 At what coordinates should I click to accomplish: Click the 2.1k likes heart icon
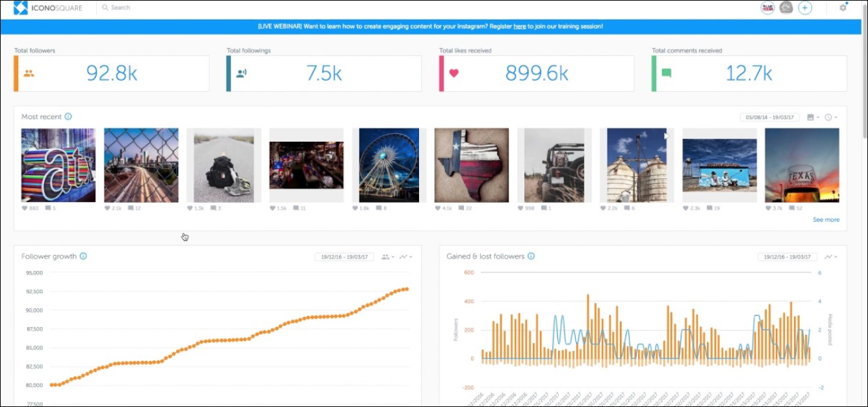click(107, 209)
